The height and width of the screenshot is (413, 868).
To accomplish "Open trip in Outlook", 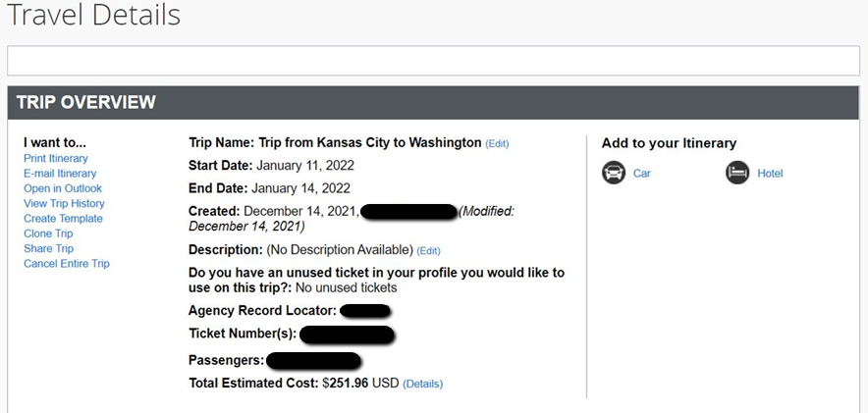I will (x=63, y=188).
